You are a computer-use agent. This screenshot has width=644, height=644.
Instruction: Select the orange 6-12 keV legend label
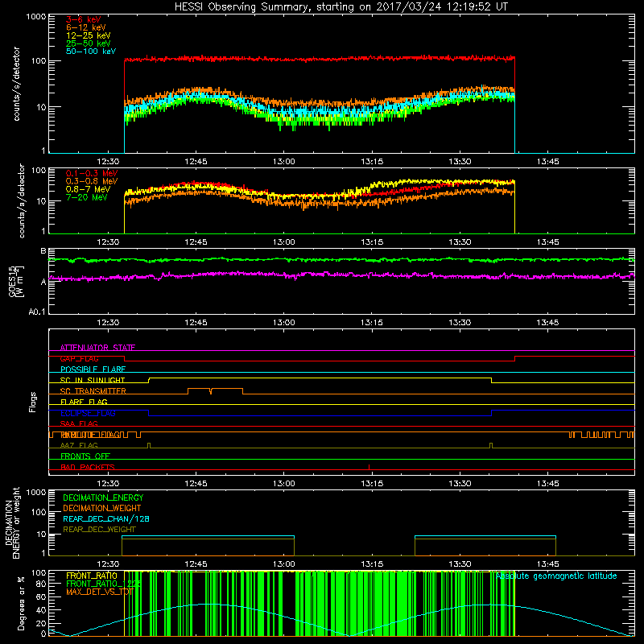(86, 27)
